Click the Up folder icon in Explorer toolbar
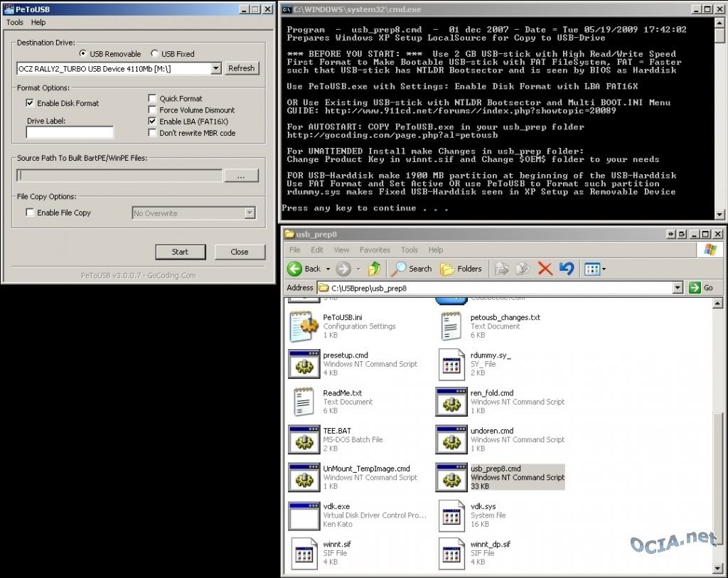 [374, 269]
